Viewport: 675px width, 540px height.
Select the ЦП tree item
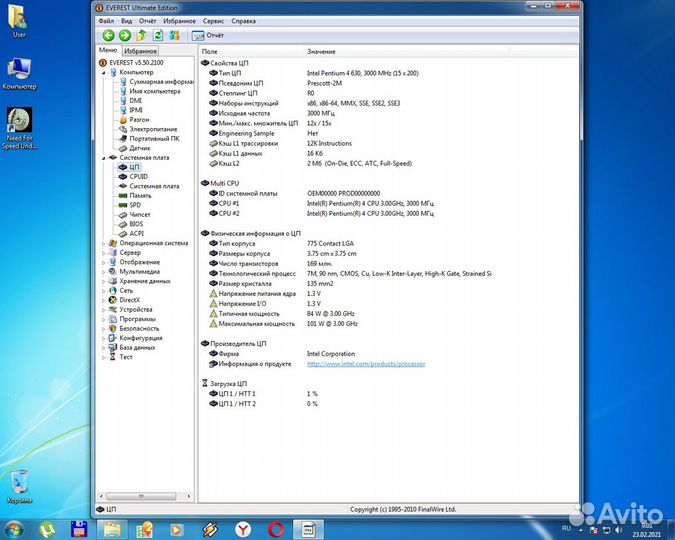click(x=134, y=167)
